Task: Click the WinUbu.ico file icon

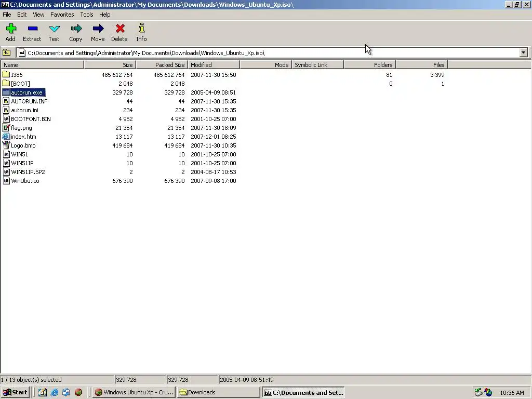Action: pos(6,180)
